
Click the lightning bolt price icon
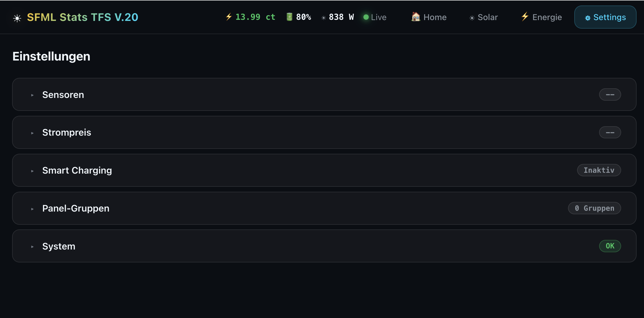click(229, 17)
